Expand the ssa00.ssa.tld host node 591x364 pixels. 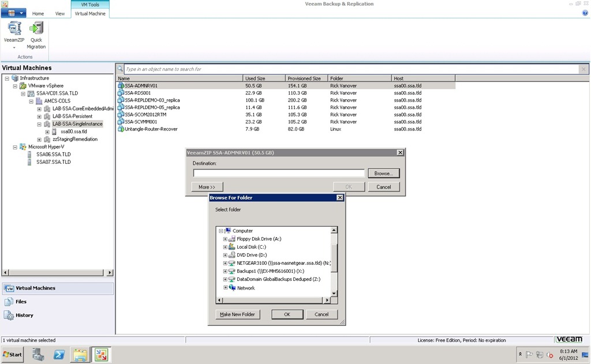pos(47,132)
